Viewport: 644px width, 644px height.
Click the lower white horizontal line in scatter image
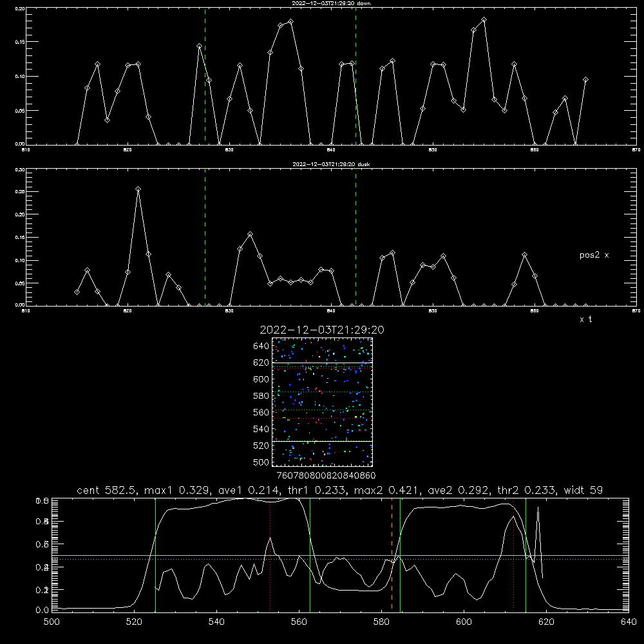coord(323,442)
